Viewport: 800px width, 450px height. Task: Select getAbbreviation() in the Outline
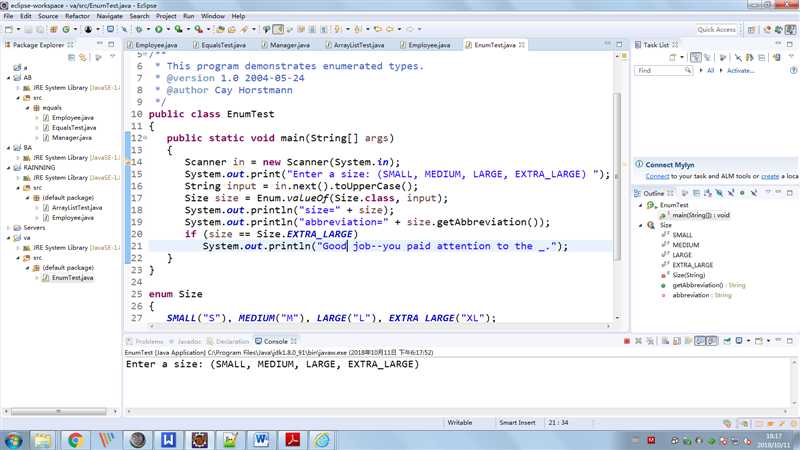[x=697, y=285]
